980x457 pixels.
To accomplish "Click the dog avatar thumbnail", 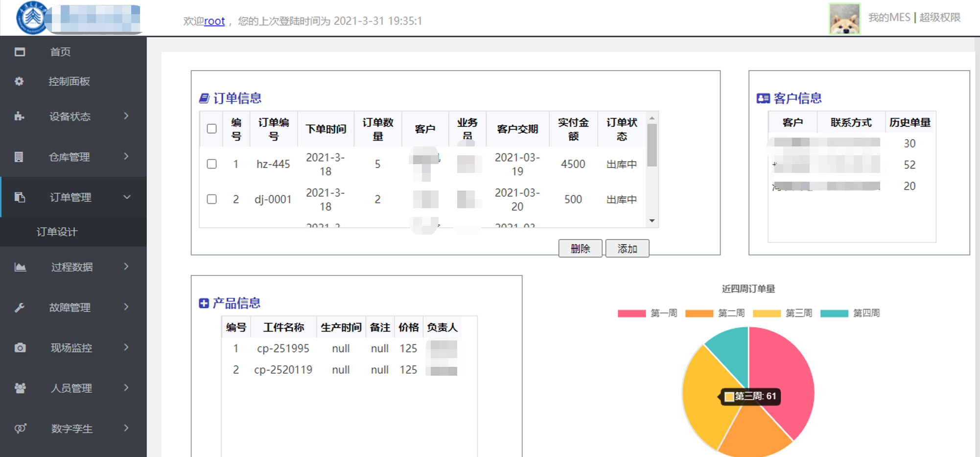I will [x=844, y=19].
